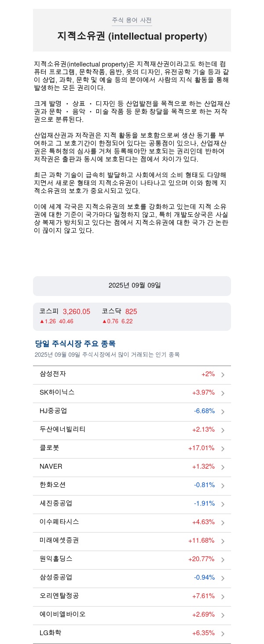Open the 원익홀딩스 chevron arrow
264x644 pixels.
(x=223, y=560)
